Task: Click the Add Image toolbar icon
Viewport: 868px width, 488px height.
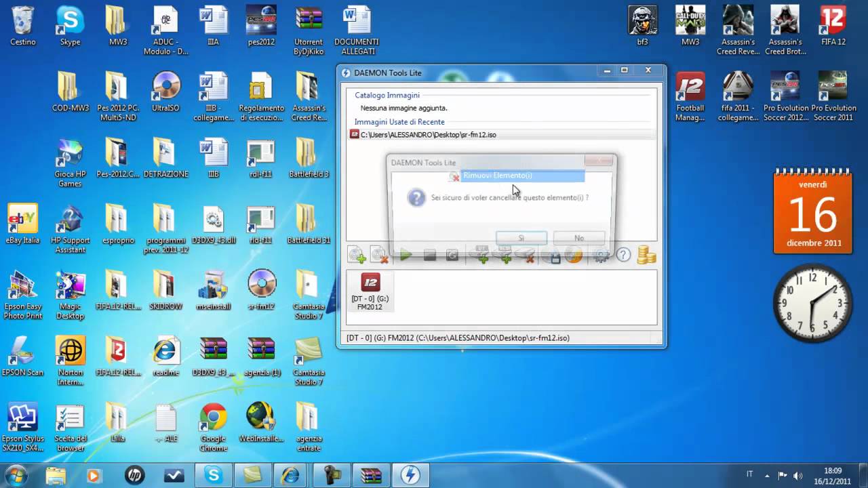Action: pyautogui.click(x=357, y=255)
